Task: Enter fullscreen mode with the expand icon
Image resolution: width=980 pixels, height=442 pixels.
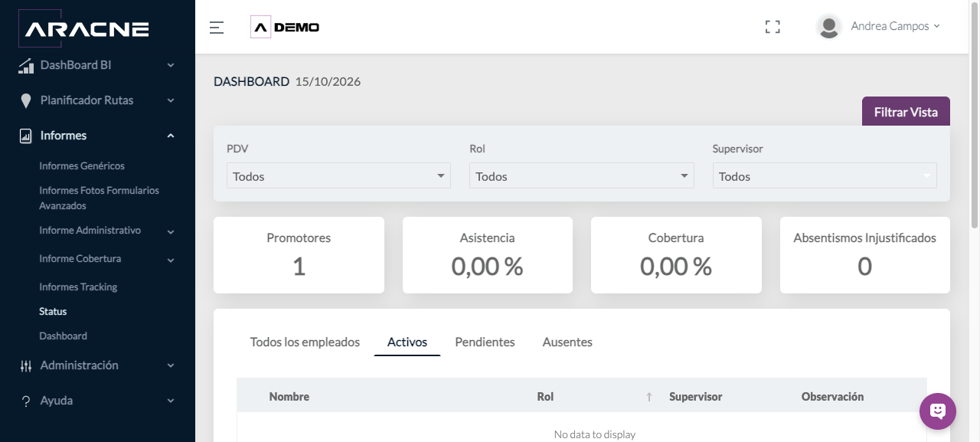Action: coord(773,27)
